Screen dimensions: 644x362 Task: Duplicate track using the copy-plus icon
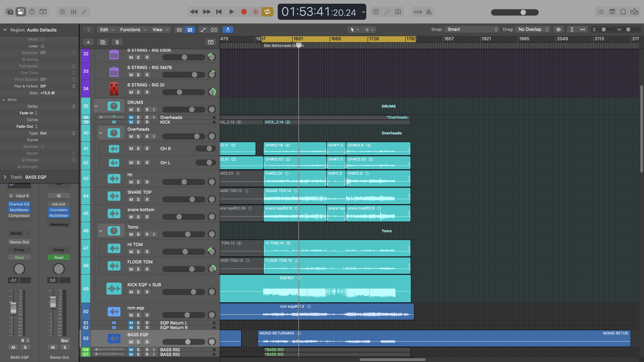103,42
